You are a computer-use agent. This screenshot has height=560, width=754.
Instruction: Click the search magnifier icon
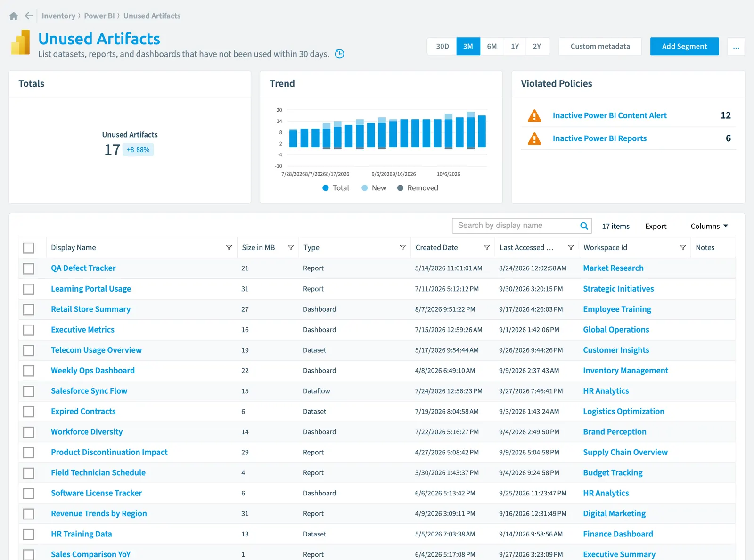pos(584,226)
